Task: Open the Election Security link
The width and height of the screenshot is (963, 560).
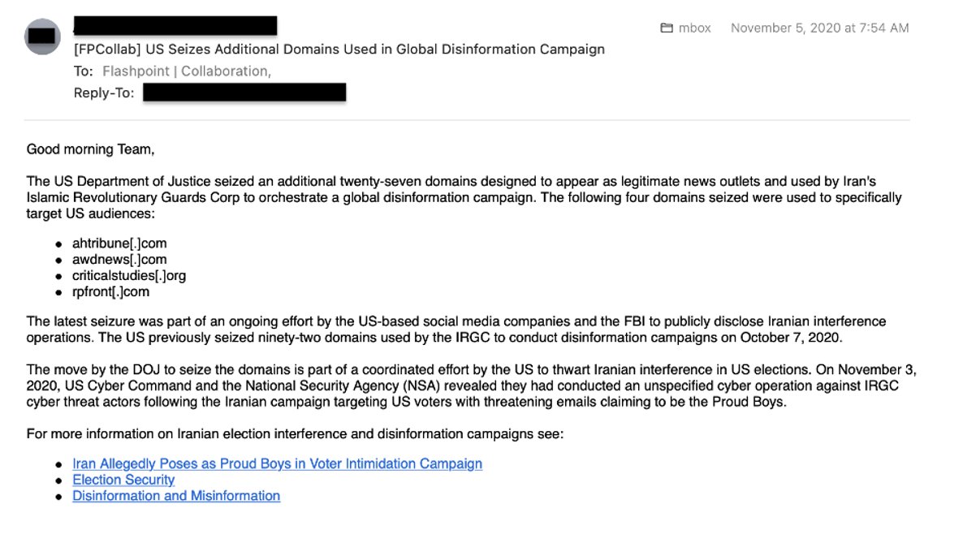Action: point(123,480)
